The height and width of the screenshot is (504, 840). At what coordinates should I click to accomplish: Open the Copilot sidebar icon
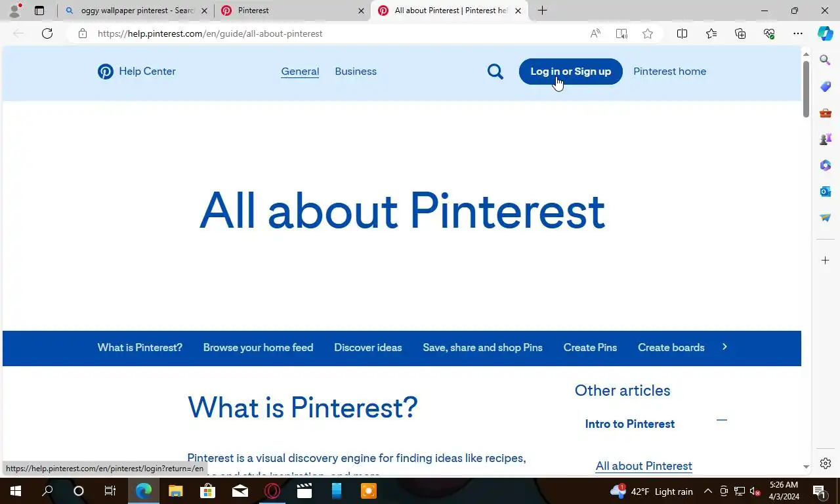click(825, 33)
